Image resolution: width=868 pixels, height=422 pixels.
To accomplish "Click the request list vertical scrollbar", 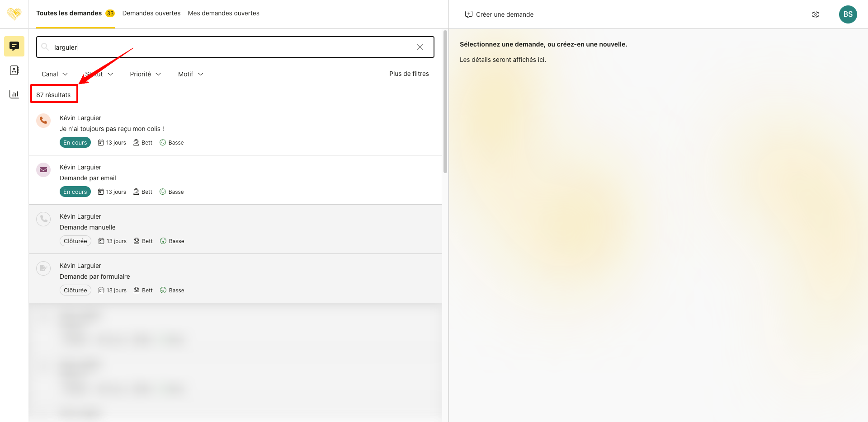I will [x=445, y=102].
